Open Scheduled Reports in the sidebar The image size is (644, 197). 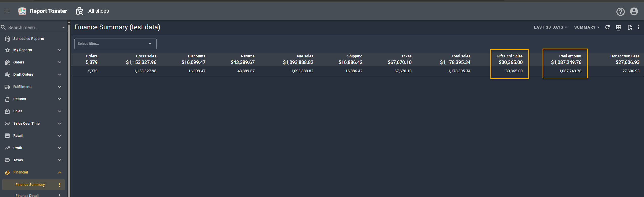coord(28,39)
